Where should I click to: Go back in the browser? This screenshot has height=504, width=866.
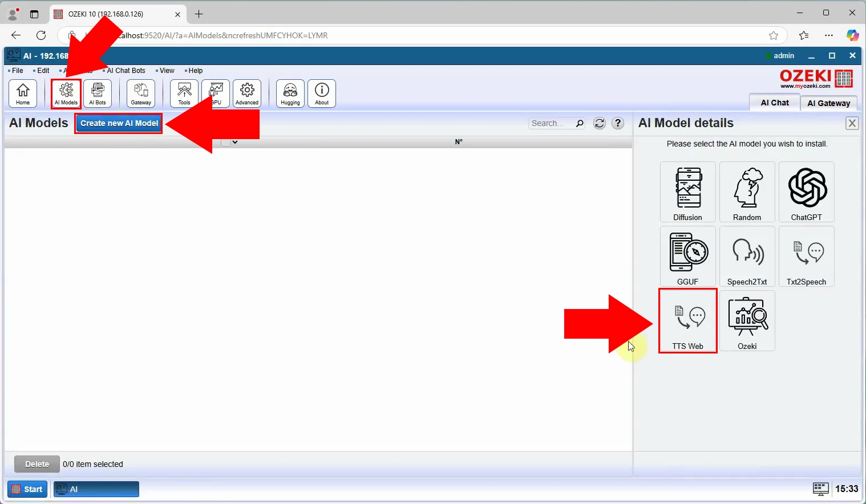tap(16, 35)
